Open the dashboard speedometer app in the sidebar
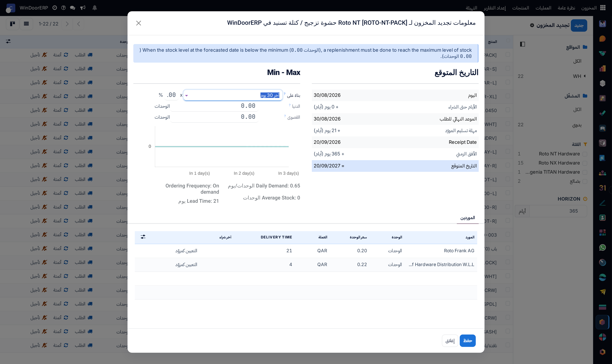 602,262
